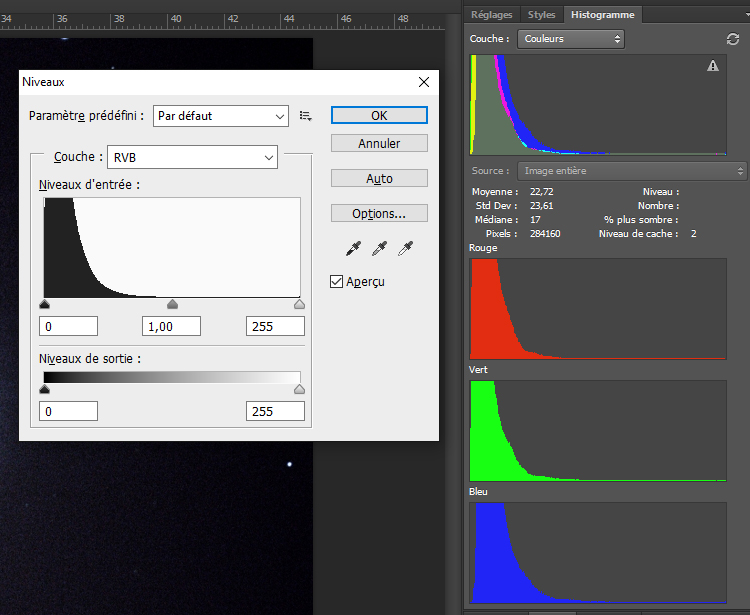Click the Moyenne value 22,72
The height and width of the screenshot is (615, 750).
(x=541, y=192)
